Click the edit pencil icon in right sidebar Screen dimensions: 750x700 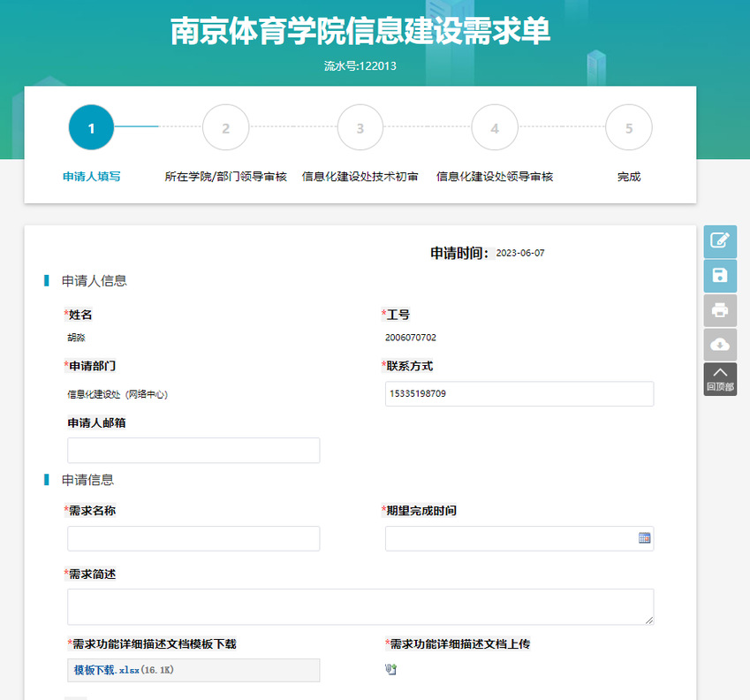point(720,240)
